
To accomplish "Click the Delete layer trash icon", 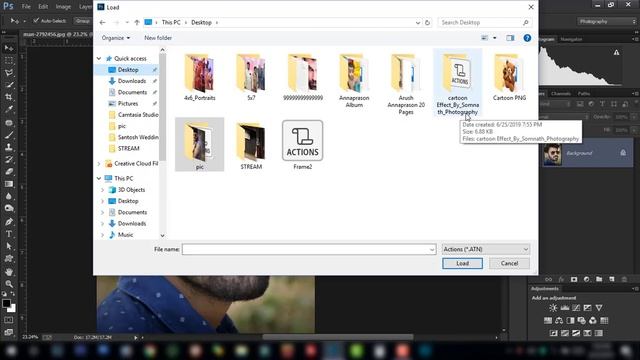I will [x=624, y=279].
